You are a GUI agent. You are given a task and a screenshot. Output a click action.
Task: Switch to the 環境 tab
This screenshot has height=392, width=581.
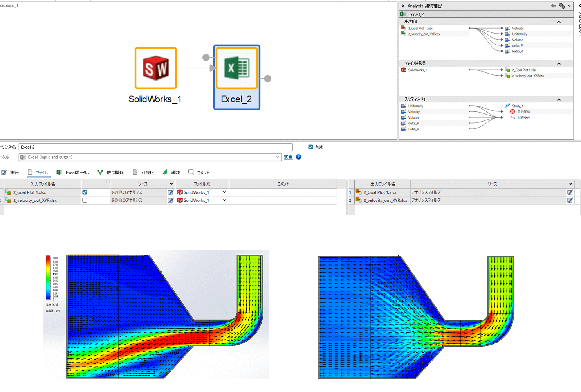(x=171, y=173)
